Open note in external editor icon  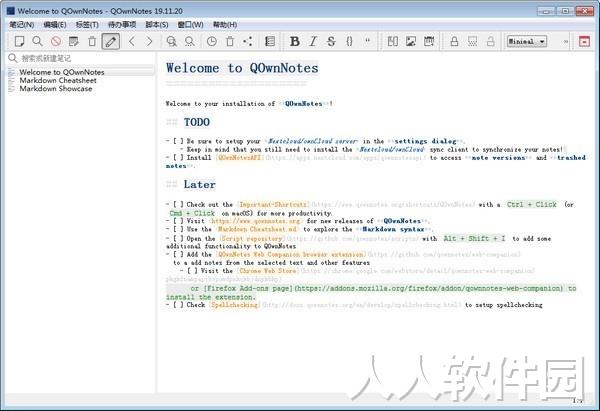coord(74,41)
